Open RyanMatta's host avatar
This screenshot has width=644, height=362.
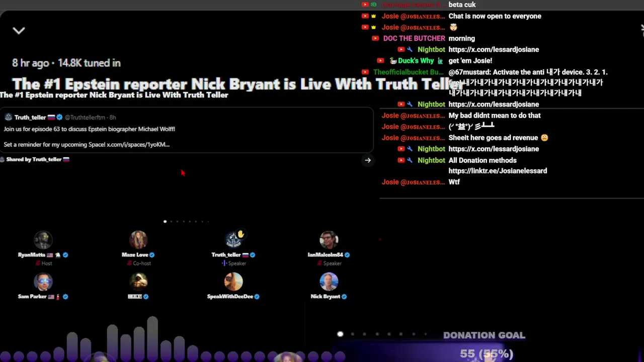pyautogui.click(x=43, y=240)
